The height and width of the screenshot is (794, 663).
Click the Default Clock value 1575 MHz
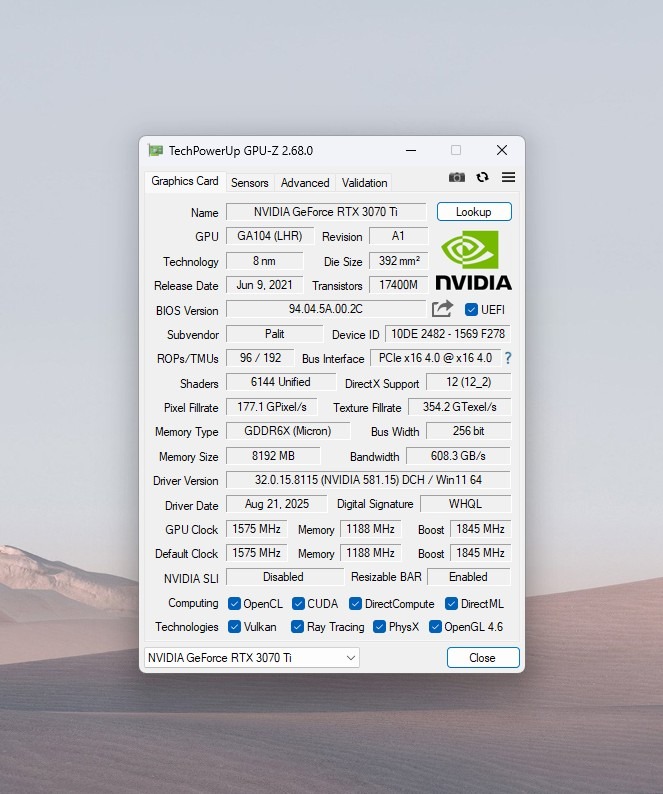coord(256,553)
